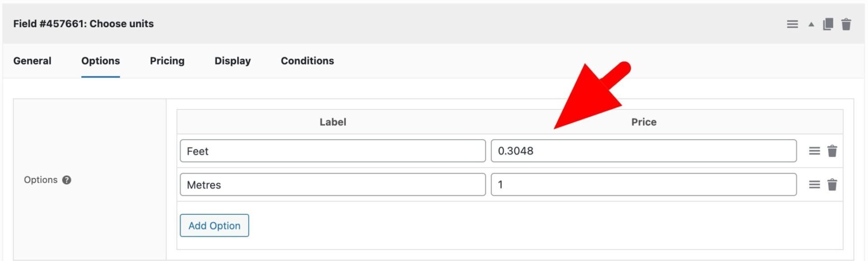Click the Field #457661: Choose units header
Screen dimensions: 868x261
pos(84,24)
